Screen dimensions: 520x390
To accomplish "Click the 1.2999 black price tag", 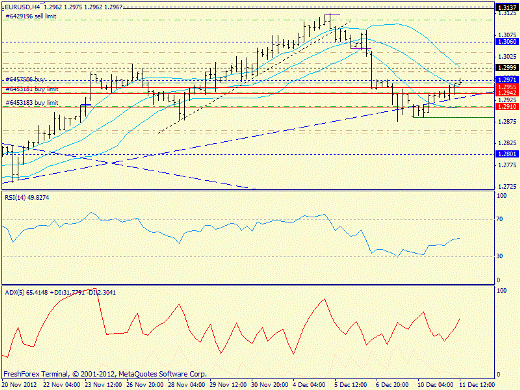I will coord(506,68).
